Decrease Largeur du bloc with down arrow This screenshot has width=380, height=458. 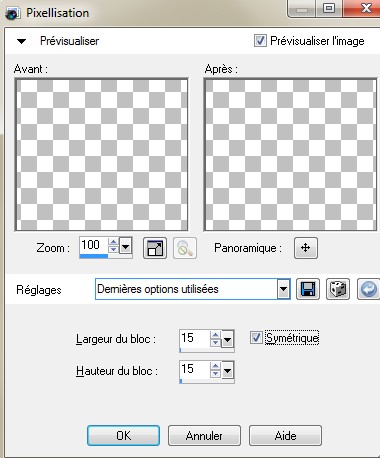coord(216,342)
